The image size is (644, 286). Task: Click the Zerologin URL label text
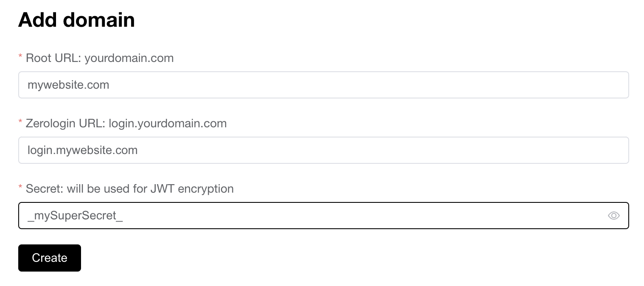tap(126, 123)
